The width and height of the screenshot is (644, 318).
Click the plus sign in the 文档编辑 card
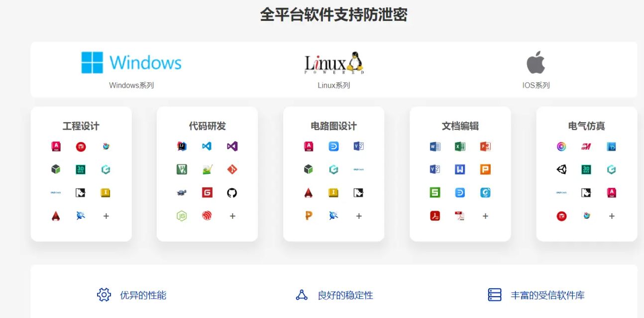485,216
